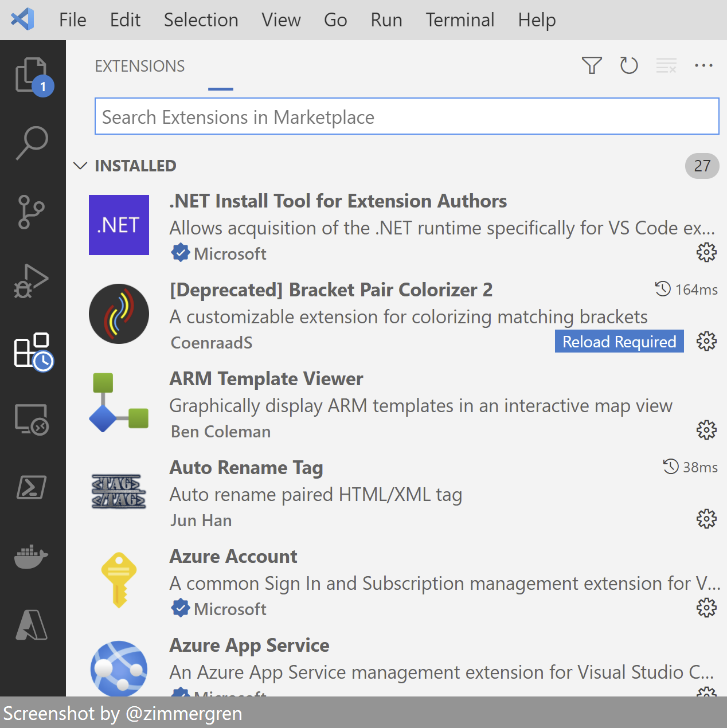Open settings for ARM Template Viewer
The width and height of the screenshot is (727, 728).
(706, 430)
